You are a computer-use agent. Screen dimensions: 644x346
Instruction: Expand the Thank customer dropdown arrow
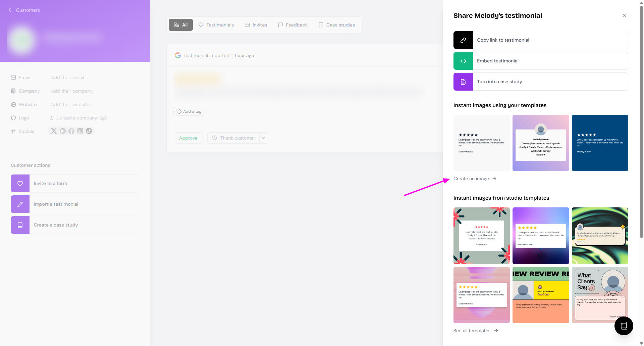[x=264, y=138]
